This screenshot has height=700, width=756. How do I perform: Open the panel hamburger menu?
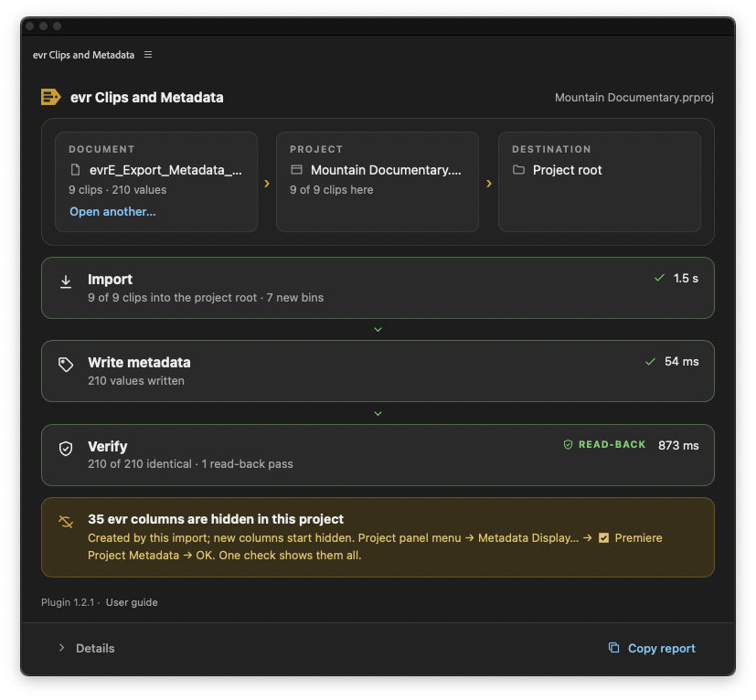pyautogui.click(x=148, y=55)
